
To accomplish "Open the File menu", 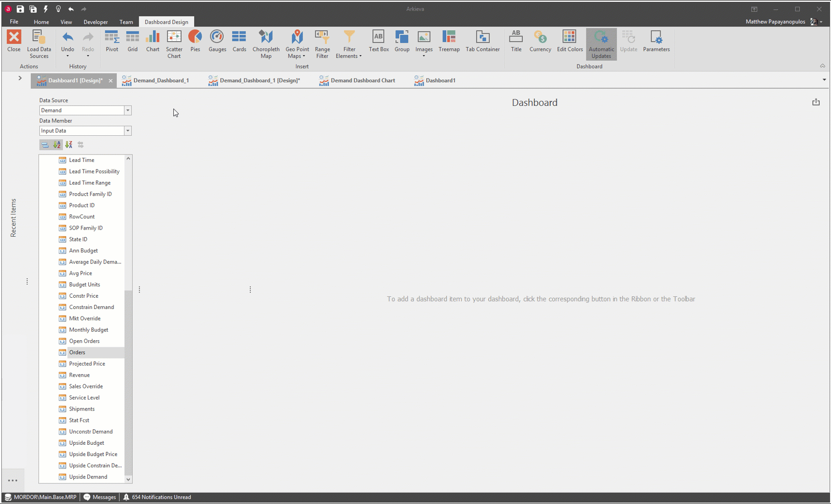I will tap(14, 21).
